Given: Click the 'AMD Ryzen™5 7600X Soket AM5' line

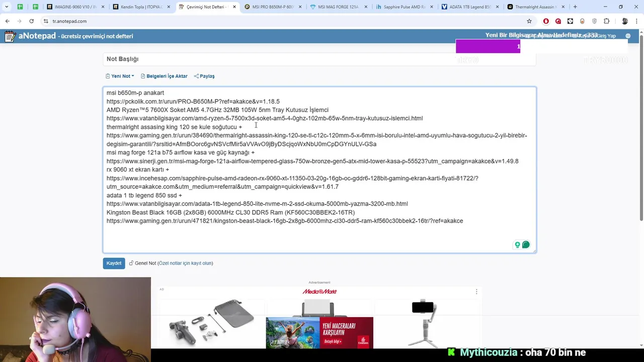Looking at the screenshot, I should 217,110.
